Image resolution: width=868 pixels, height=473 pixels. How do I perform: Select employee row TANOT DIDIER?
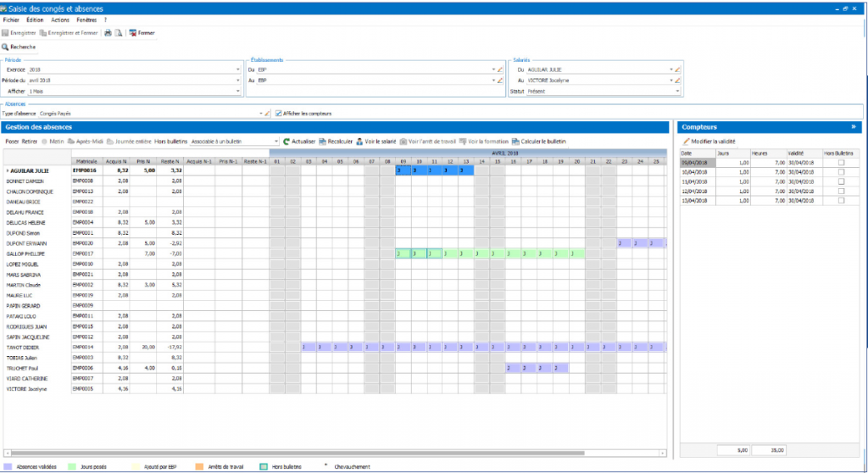pyautogui.click(x=335, y=348)
